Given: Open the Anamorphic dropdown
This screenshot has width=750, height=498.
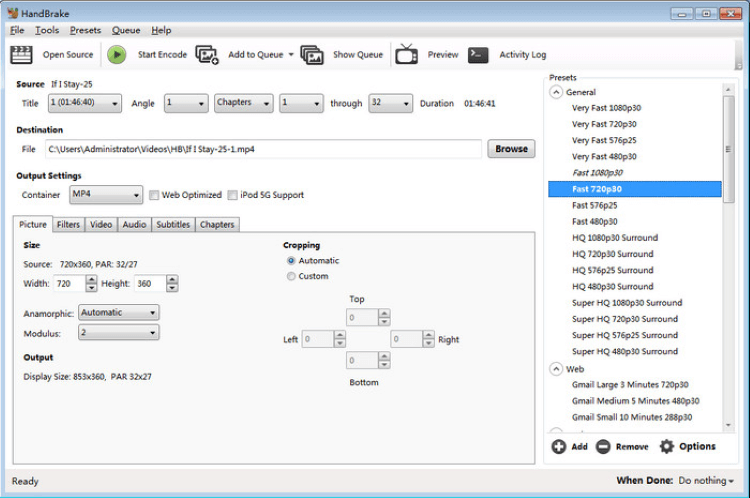Looking at the screenshot, I should [x=119, y=312].
